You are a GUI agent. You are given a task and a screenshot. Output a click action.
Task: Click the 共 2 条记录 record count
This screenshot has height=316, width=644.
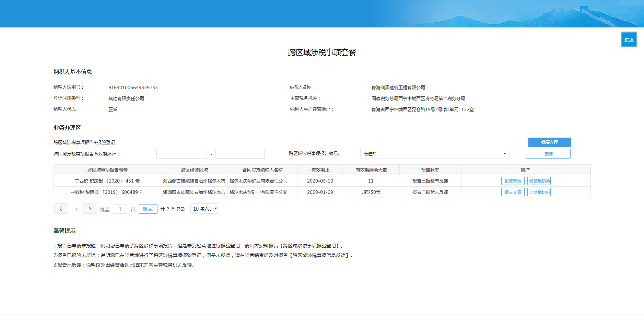pyautogui.click(x=173, y=209)
